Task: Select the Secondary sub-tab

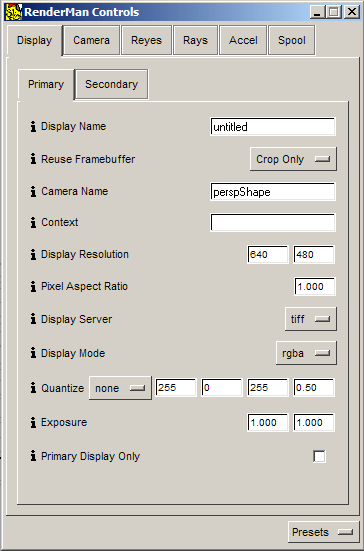Action: [111, 84]
